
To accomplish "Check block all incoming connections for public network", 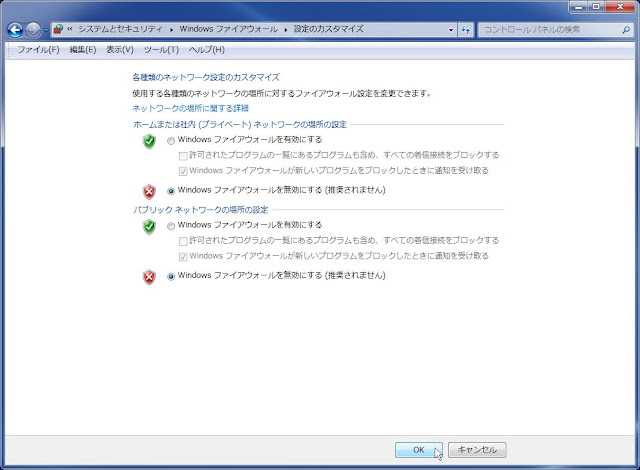I will pyautogui.click(x=183, y=241).
